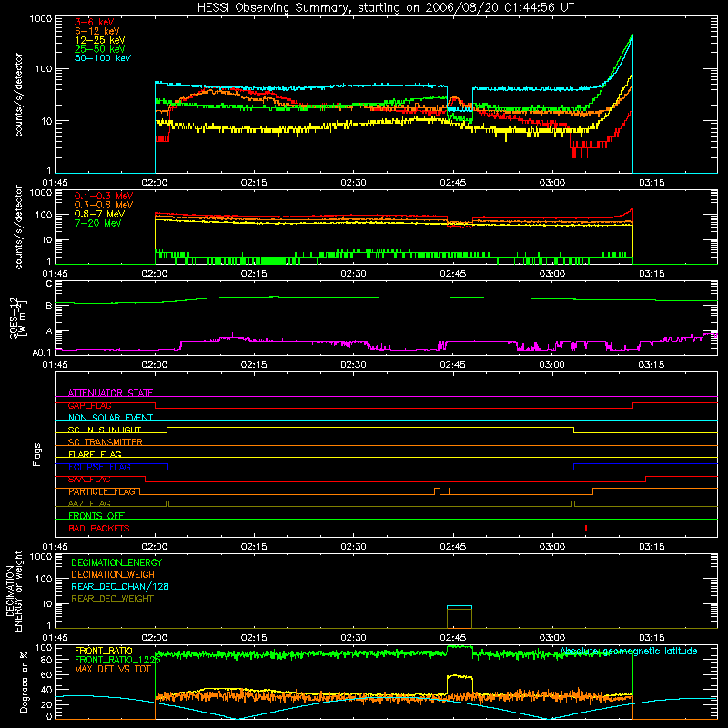Select the 6-12 keV legend label
The width and height of the screenshot is (728, 728).
96,31
